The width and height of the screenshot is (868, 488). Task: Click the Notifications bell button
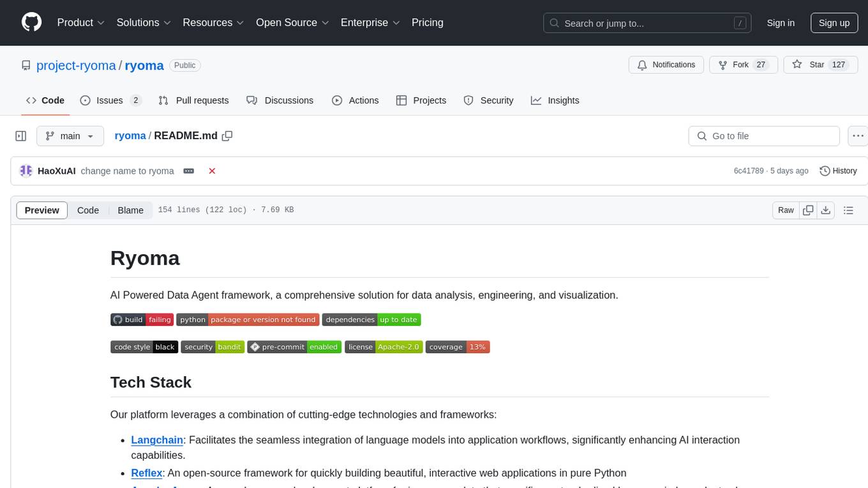(666, 65)
